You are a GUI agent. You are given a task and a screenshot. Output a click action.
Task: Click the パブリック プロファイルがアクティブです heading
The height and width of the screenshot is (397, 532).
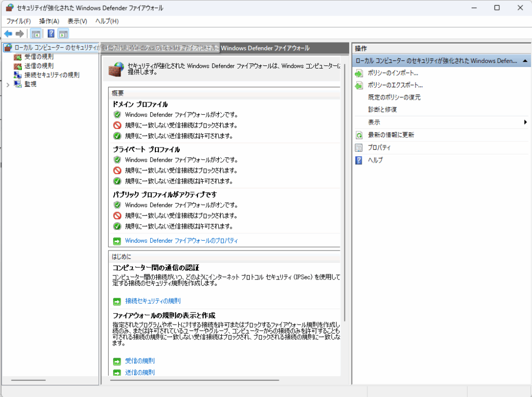pos(165,194)
